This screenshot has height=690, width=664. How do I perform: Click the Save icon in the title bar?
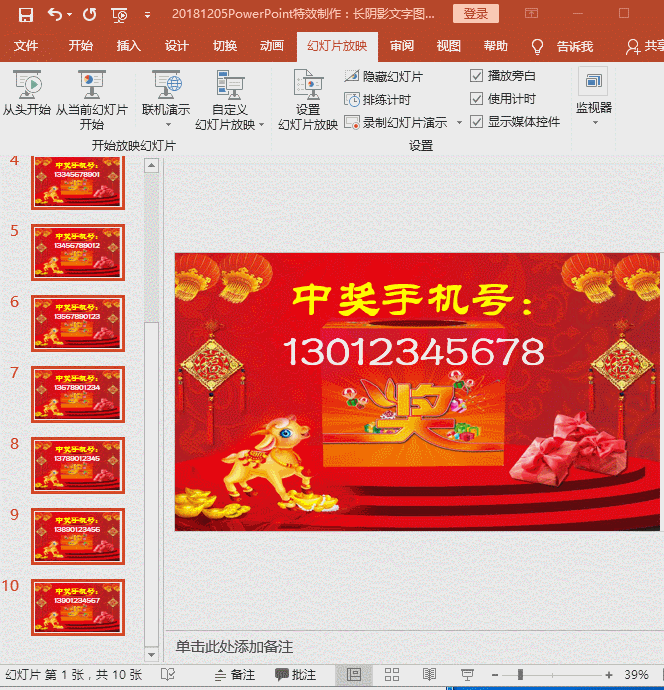[x=26, y=15]
